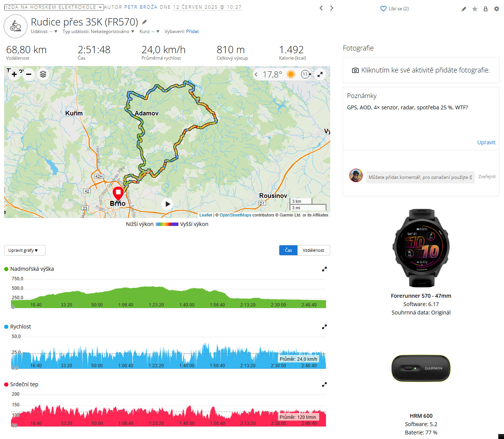The image size is (504, 439).
Task: Zoom in on the map
Action: pyautogui.click(x=14, y=74)
